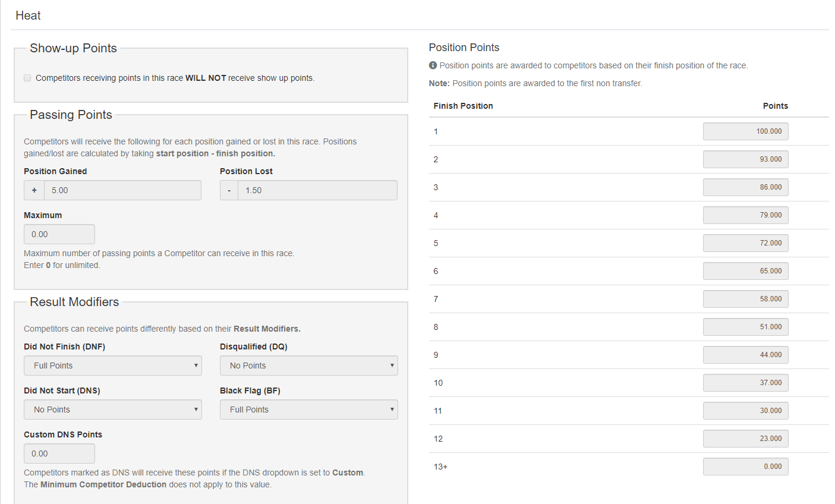Screen dimensions: 835x504
Task: Click the Custom DNS Points field
Action: click(59, 453)
